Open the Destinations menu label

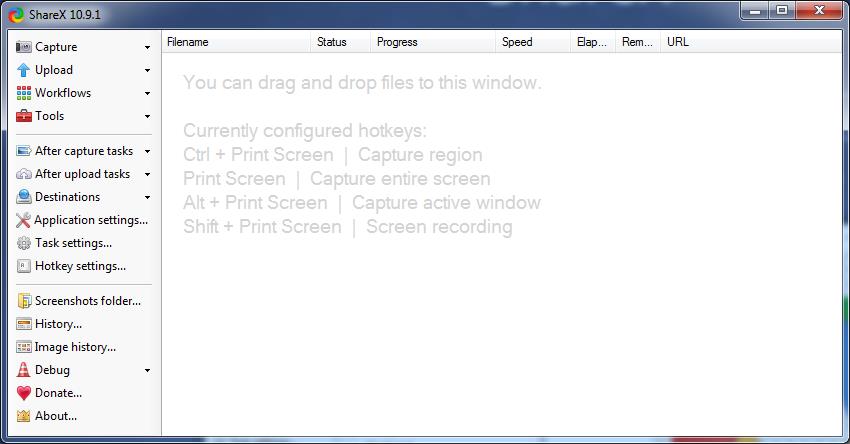click(67, 197)
